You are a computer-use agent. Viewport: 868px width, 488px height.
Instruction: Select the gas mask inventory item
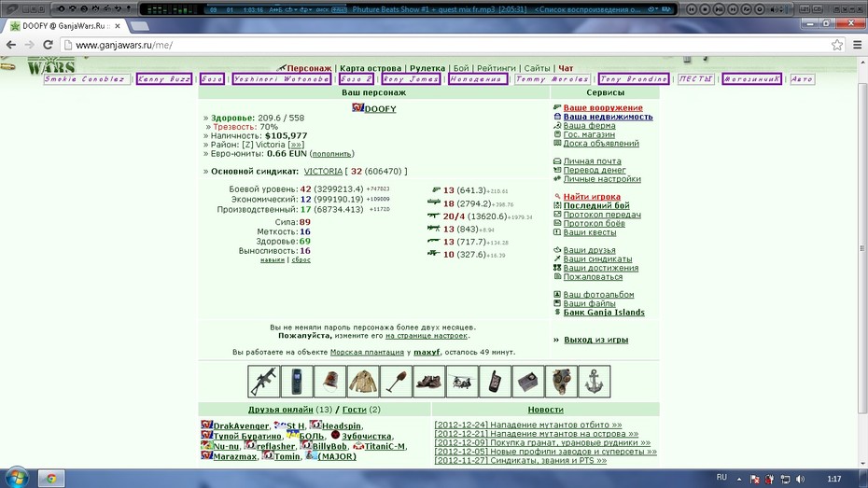(561, 382)
